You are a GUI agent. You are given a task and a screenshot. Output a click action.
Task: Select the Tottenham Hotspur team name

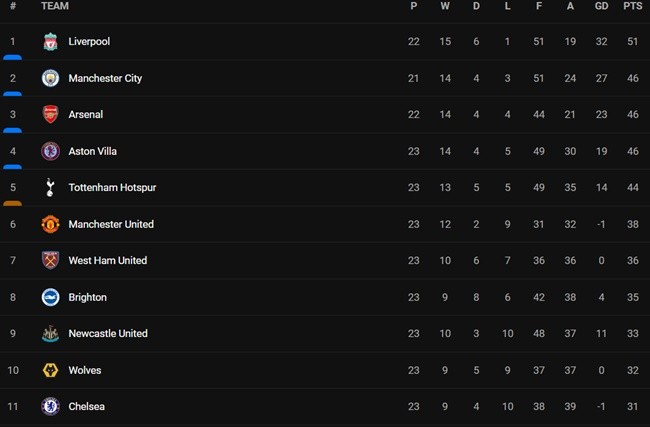click(112, 188)
